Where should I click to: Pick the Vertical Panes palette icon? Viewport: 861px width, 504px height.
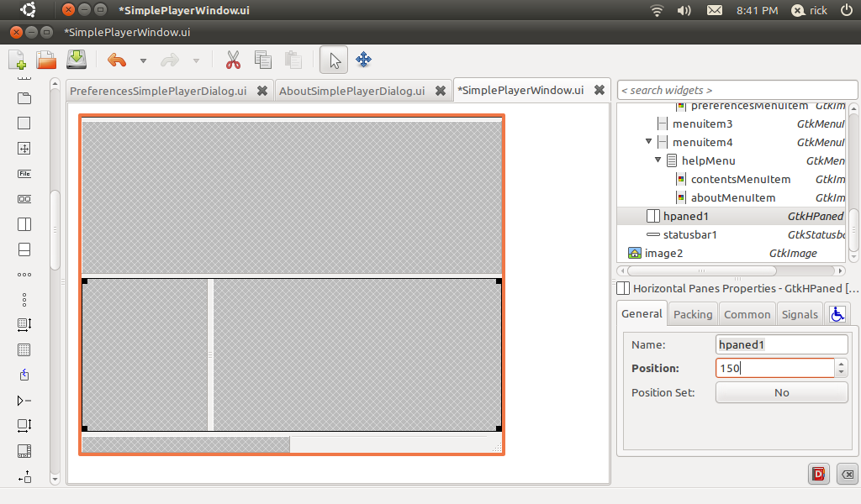(24, 249)
